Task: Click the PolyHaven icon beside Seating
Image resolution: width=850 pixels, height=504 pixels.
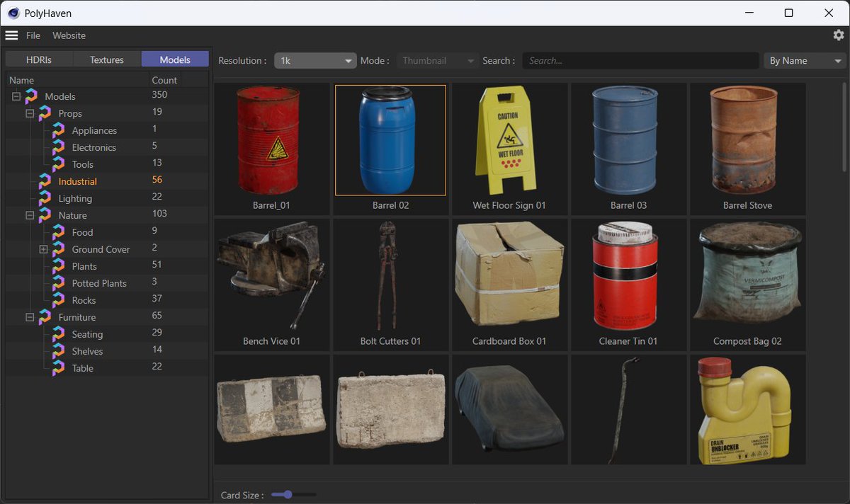Action: (x=58, y=334)
